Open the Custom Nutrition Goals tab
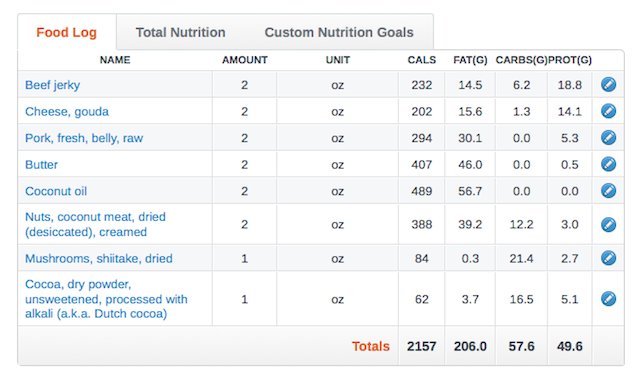This screenshot has height=386, width=640. [x=339, y=32]
